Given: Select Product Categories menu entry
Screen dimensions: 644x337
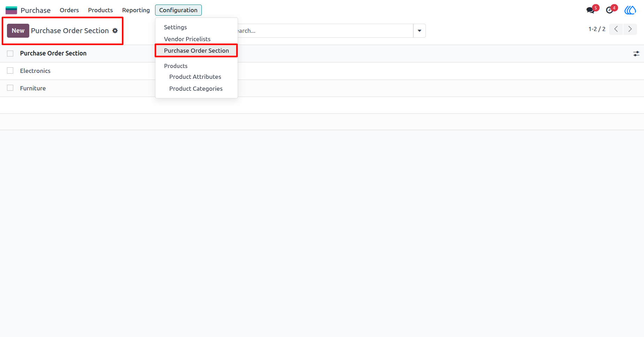Looking at the screenshot, I should pyautogui.click(x=196, y=89).
